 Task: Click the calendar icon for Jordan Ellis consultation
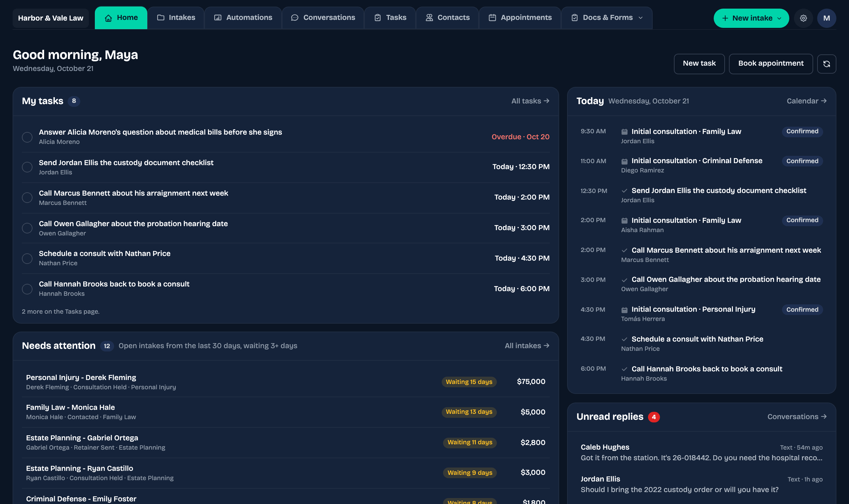pos(624,131)
